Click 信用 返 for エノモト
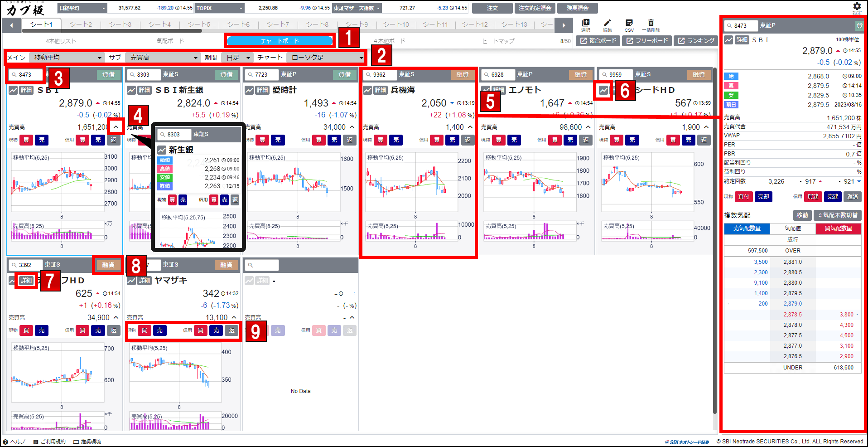 [586, 140]
